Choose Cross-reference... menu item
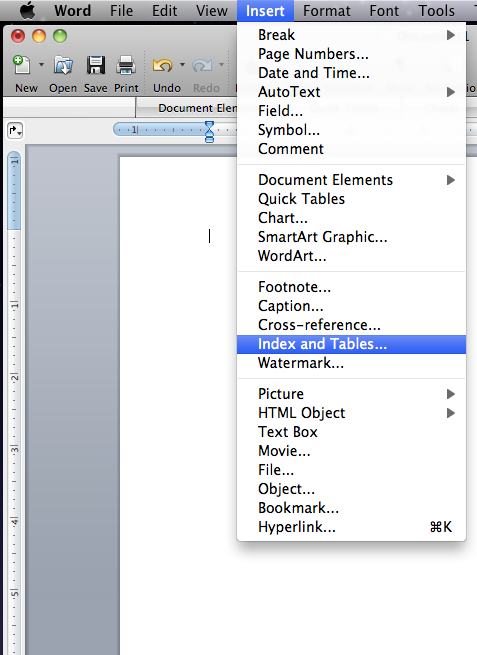The height and width of the screenshot is (655, 477). click(351, 325)
